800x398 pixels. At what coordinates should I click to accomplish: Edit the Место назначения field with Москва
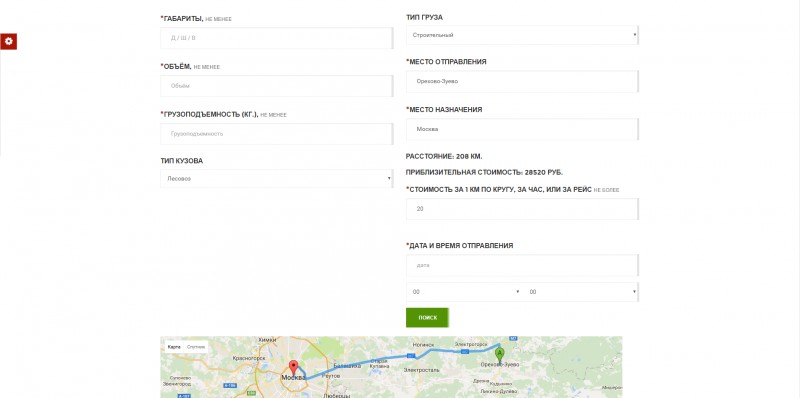(x=522, y=130)
